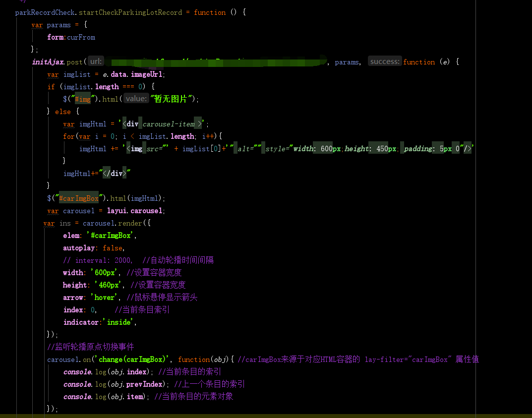Click the 当前条目的元素对象 comment
532x418 pixels.
(x=193, y=397)
